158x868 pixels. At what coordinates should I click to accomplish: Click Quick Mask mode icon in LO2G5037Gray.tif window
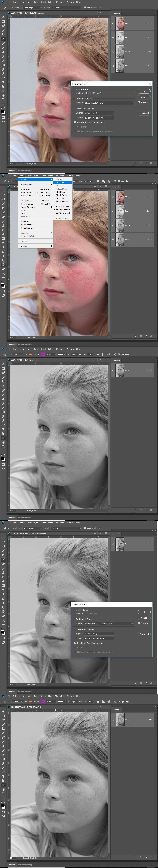tap(3, 811)
